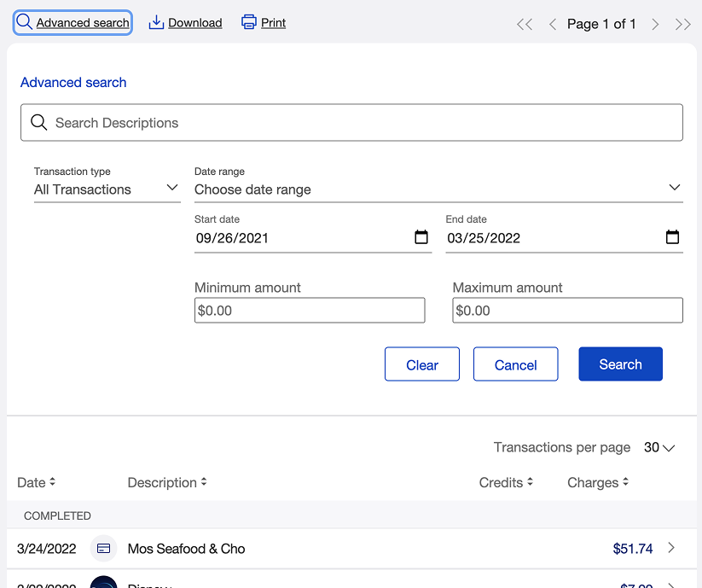The image size is (702, 588).
Task: Sort by Description column arrows
Action: pos(204,482)
